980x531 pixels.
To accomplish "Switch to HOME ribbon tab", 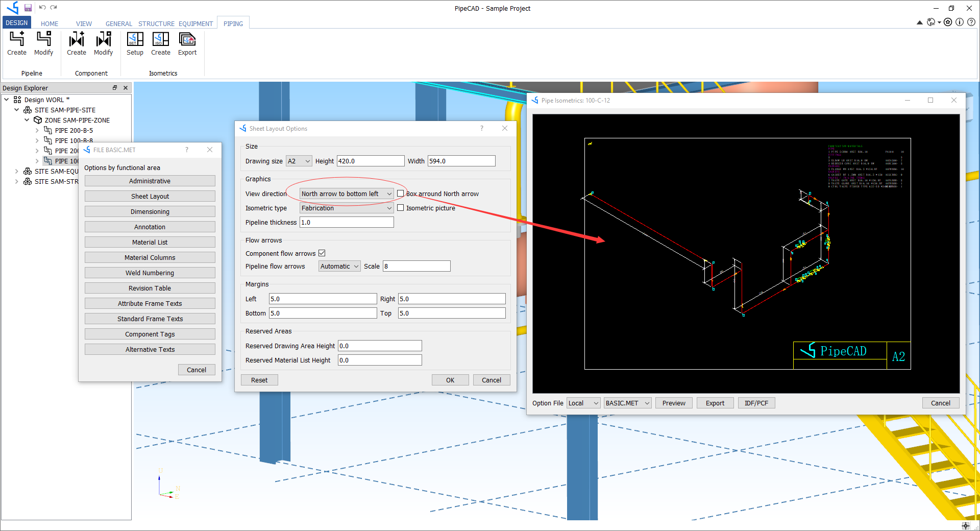I will coord(50,23).
